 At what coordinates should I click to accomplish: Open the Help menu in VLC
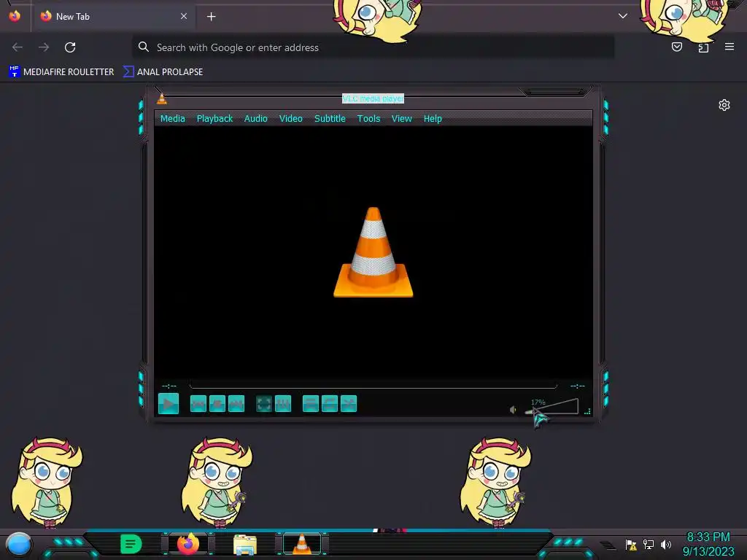[433, 119]
